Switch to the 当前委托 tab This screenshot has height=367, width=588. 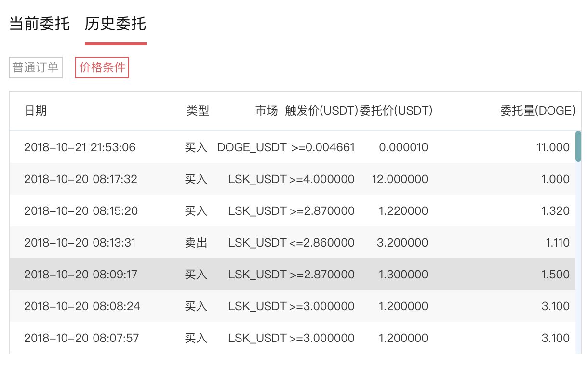click(40, 24)
